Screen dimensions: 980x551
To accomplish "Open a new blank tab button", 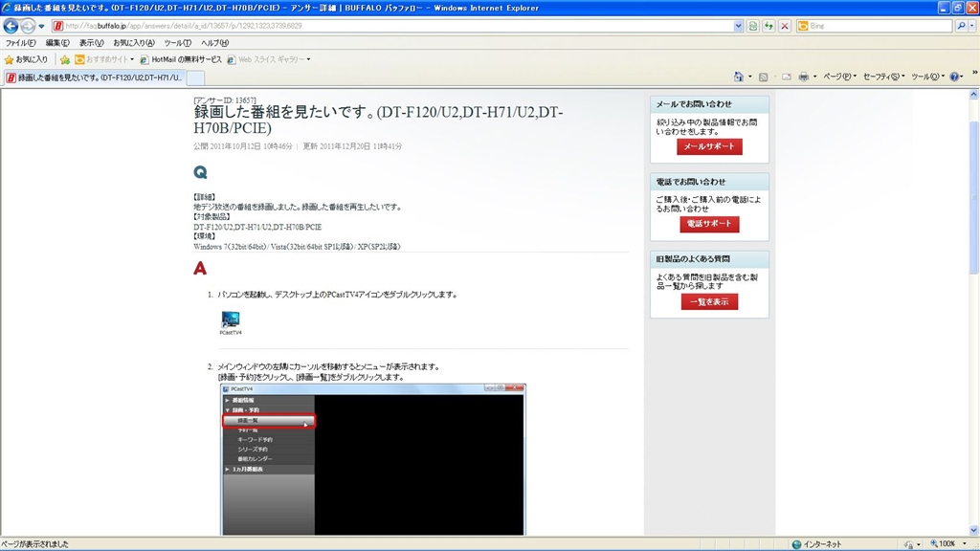I will click(x=195, y=77).
